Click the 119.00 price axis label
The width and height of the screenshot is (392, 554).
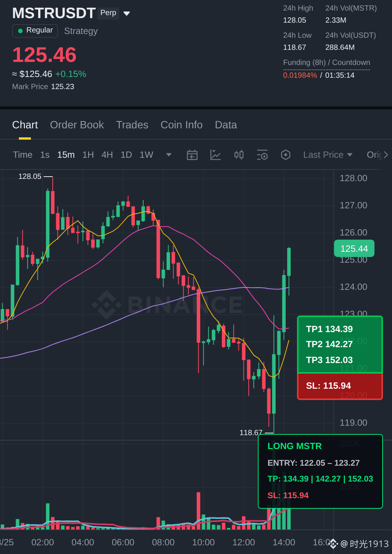(353, 423)
